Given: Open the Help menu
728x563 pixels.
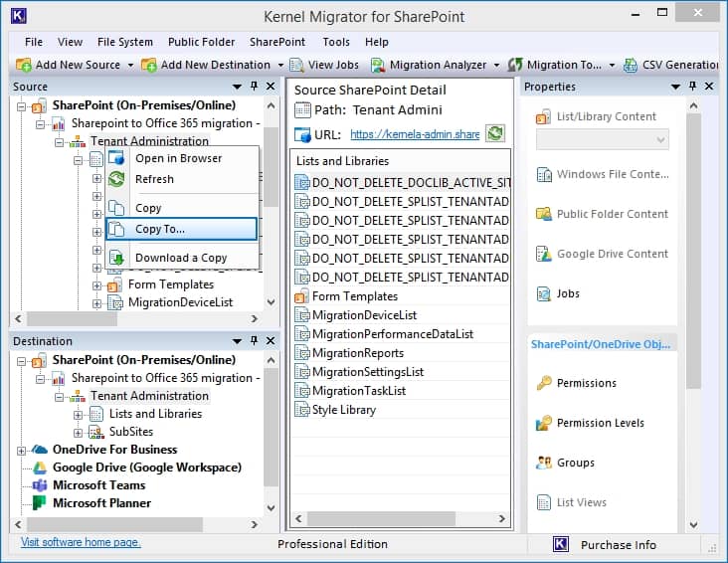Looking at the screenshot, I should pos(377,42).
